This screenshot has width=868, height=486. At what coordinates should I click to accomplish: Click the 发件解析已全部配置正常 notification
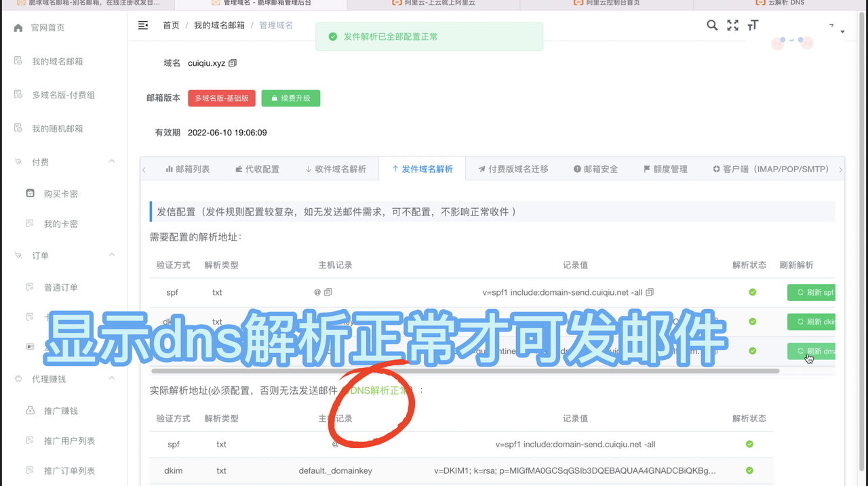pyautogui.click(x=429, y=37)
